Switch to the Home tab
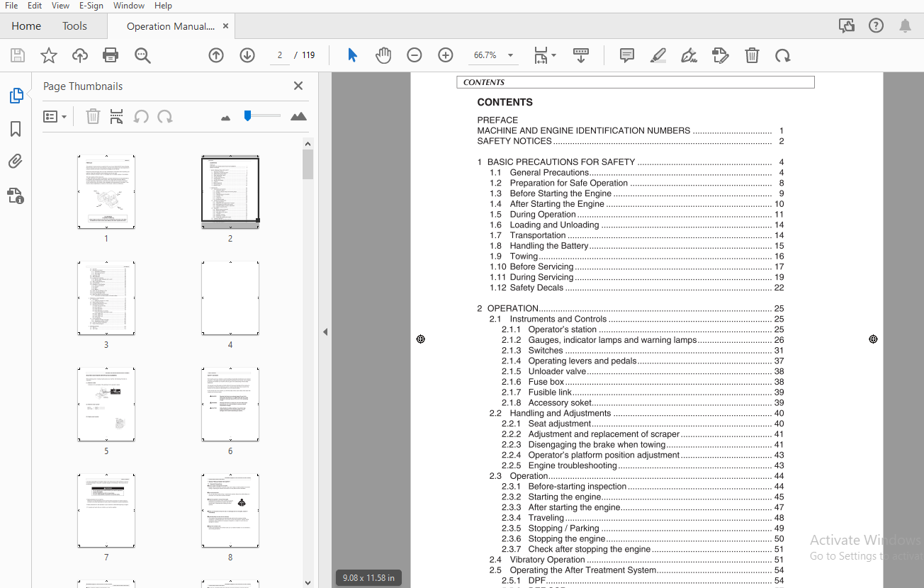Screen dimensions: 924x588 click(26, 26)
